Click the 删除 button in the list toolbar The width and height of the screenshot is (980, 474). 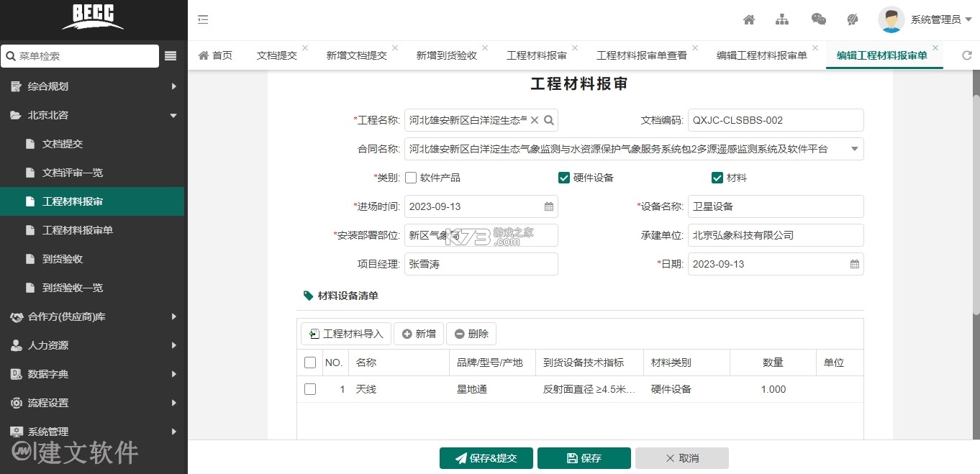pyautogui.click(x=471, y=334)
